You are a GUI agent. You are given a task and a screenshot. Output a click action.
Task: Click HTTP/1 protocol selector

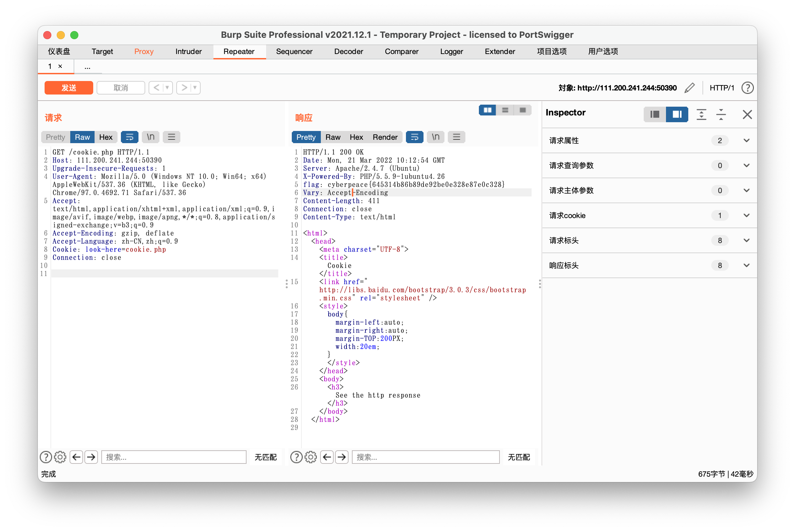click(x=722, y=88)
